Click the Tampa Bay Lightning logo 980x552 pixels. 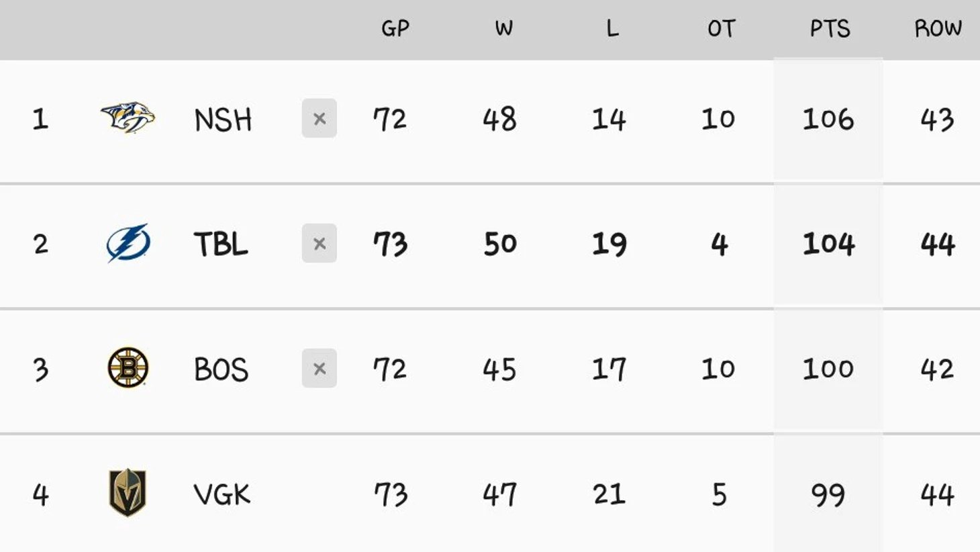(128, 243)
